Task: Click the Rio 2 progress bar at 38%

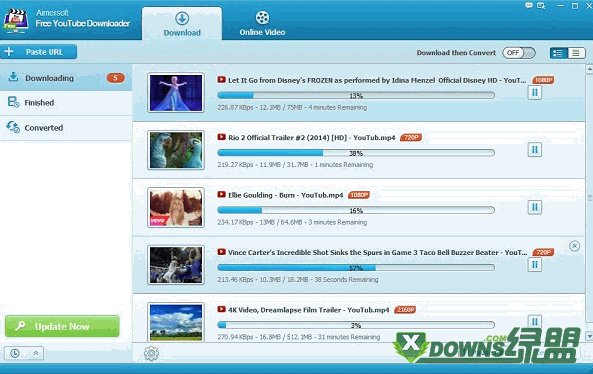Action: click(x=356, y=153)
